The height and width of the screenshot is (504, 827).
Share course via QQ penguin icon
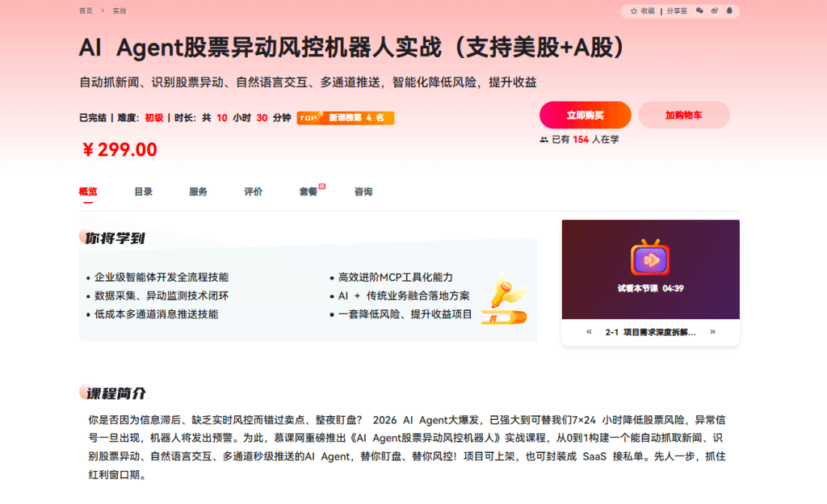tap(729, 11)
